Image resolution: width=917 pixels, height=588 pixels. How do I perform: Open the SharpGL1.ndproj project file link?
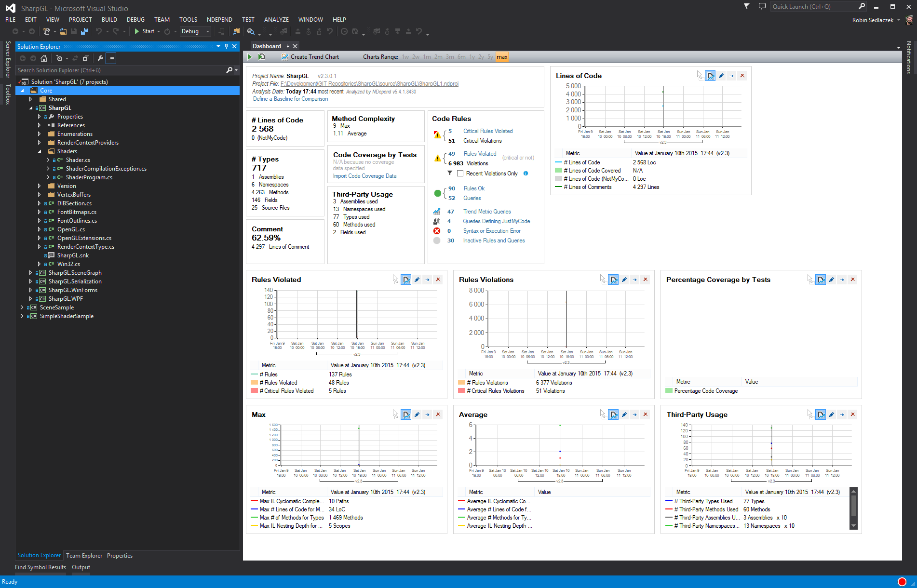click(x=369, y=84)
